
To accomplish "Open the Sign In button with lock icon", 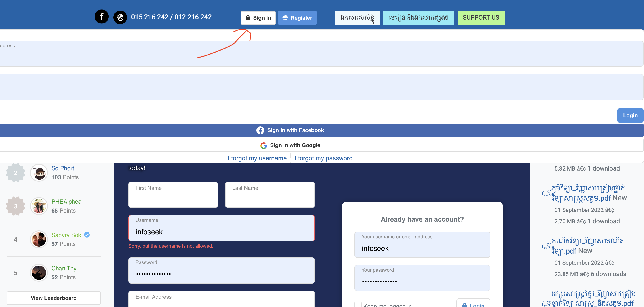I will (258, 18).
